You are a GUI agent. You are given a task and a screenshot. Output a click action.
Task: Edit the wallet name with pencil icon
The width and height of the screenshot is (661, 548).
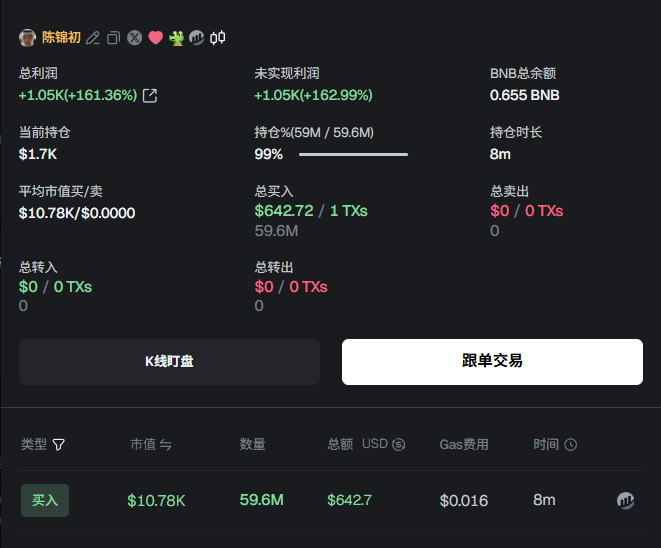click(93, 38)
